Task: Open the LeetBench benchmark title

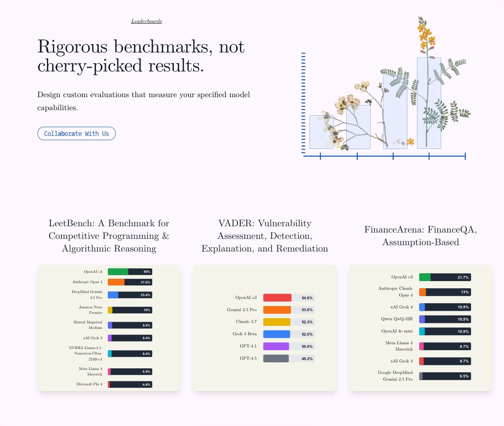Action: [109, 236]
